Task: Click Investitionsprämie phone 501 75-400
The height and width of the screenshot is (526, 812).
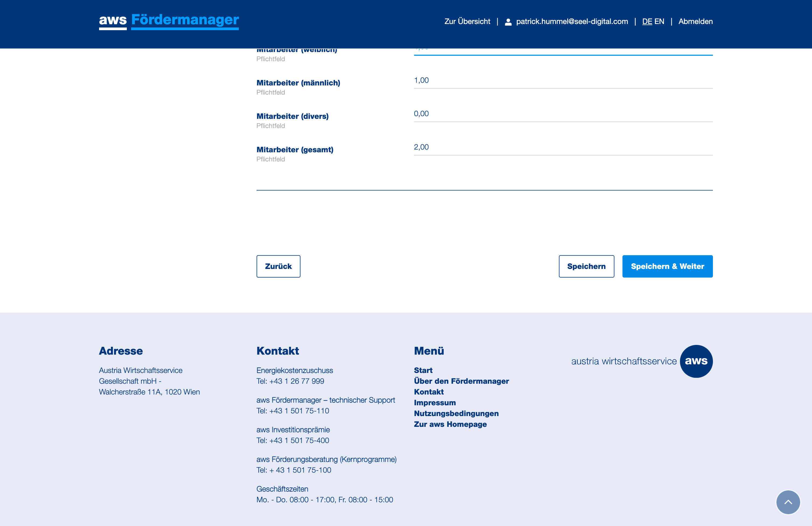Action: [x=293, y=441]
